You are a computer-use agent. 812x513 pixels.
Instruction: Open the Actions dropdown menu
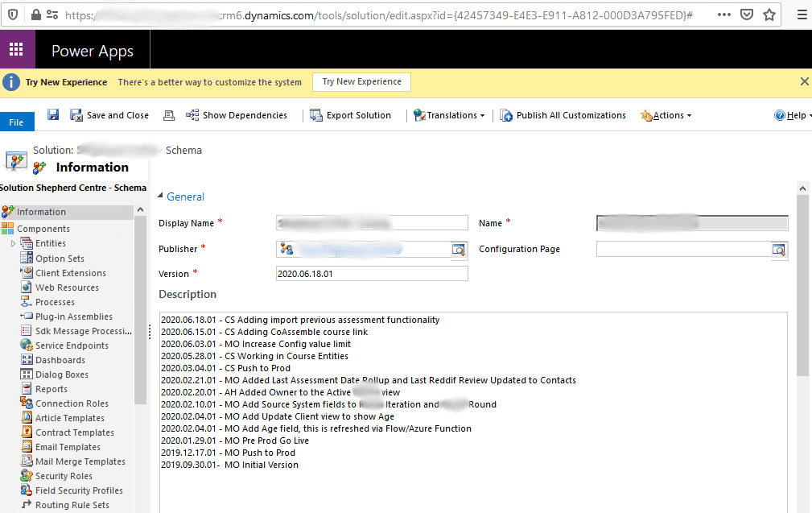(x=666, y=115)
